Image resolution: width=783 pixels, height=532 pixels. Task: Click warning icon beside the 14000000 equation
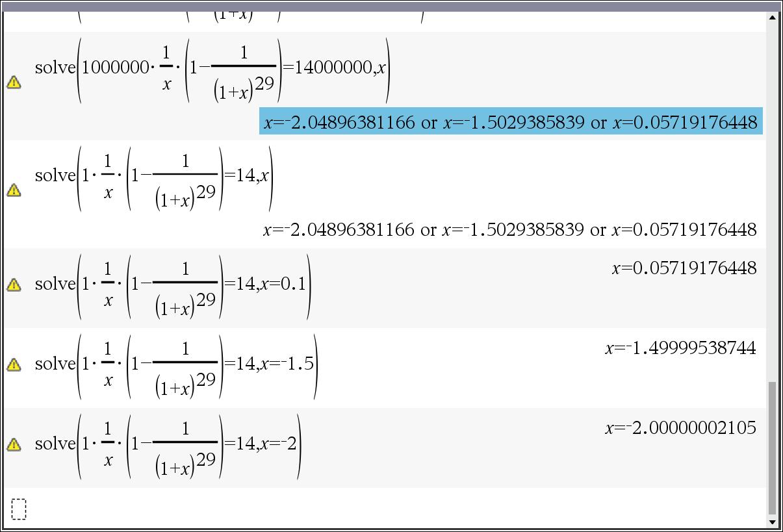click(13, 82)
